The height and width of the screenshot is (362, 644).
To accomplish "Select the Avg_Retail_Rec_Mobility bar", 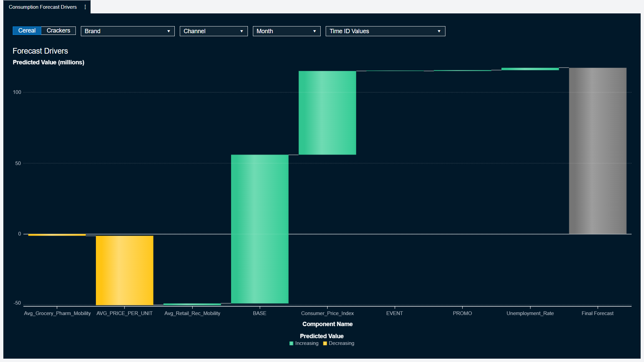I will pyautogui.click(x=192, y=304).
